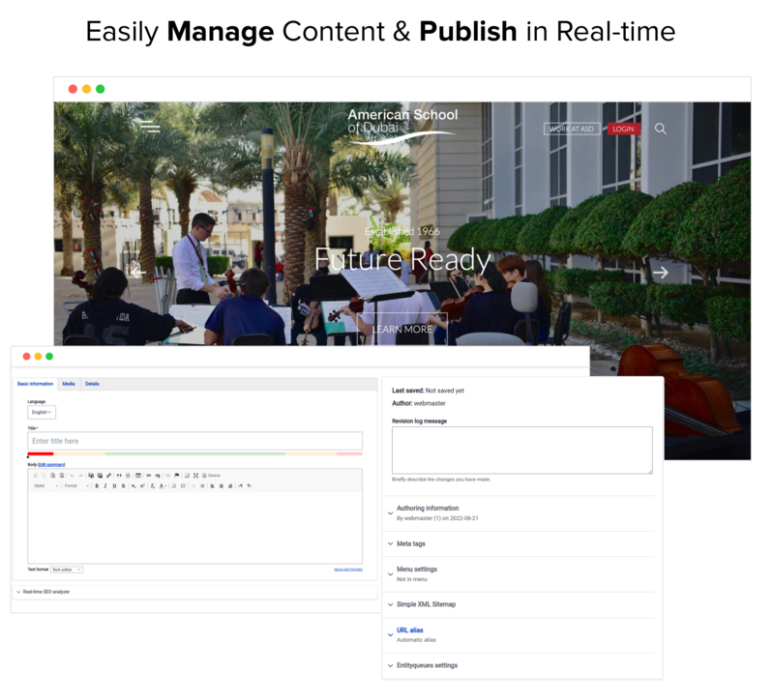Expand the URL alias section
This screenshot has height=700, width=774.
coord(409,634)
